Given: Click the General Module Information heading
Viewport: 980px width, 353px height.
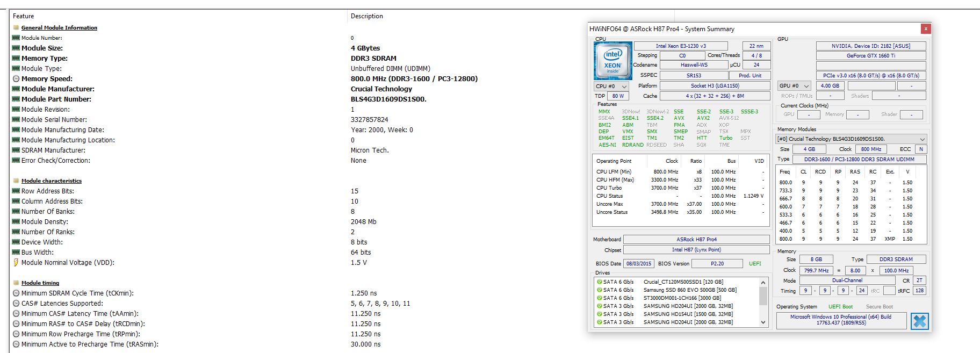Looking at the screenshot, I should [59, 28].
